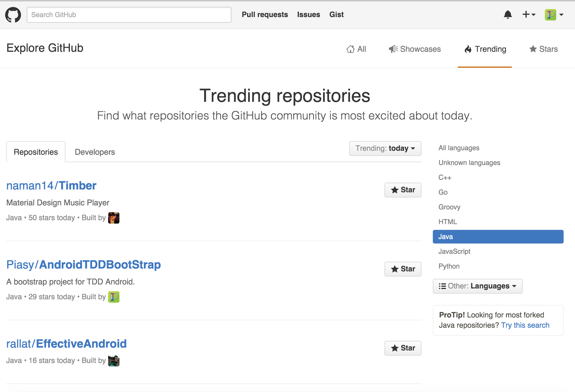575x392 pixels.
Task: Open the Stars explore tab
Action: point(543,49)
